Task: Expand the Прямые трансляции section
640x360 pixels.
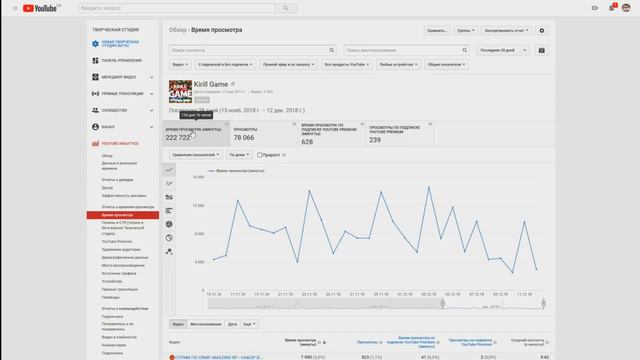Action: 151,94
